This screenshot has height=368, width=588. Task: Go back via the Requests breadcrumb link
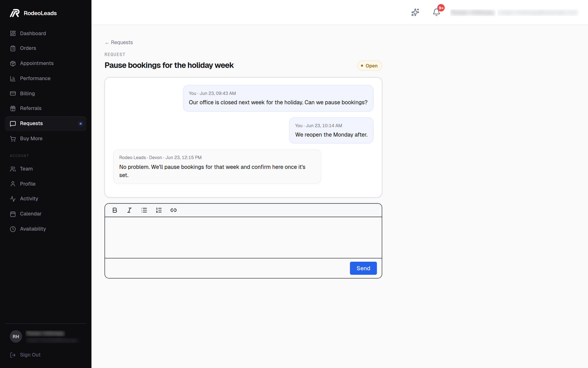coord(119,43)
